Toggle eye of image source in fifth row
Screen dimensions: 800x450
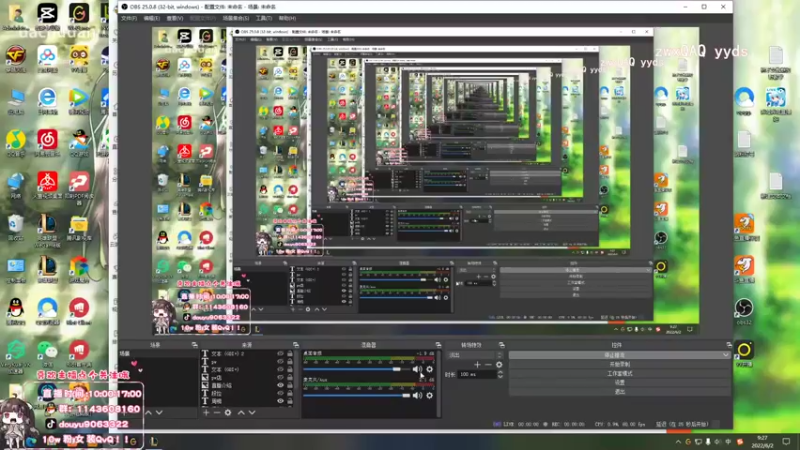[280, 385]
